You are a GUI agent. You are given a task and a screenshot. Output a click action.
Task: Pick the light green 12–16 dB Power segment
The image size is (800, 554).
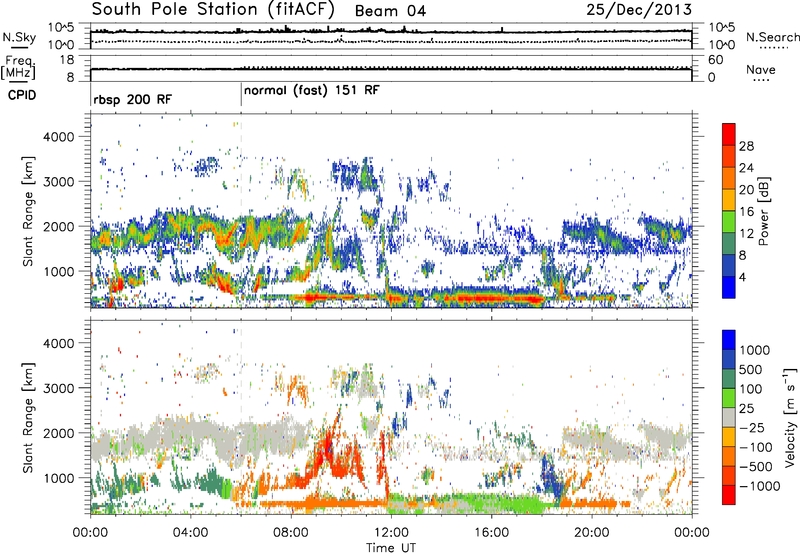[729, 222]
